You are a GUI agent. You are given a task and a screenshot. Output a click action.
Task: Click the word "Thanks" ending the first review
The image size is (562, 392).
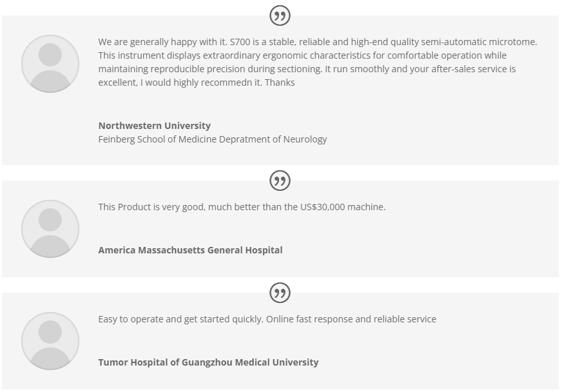click(x=280, y=83)
